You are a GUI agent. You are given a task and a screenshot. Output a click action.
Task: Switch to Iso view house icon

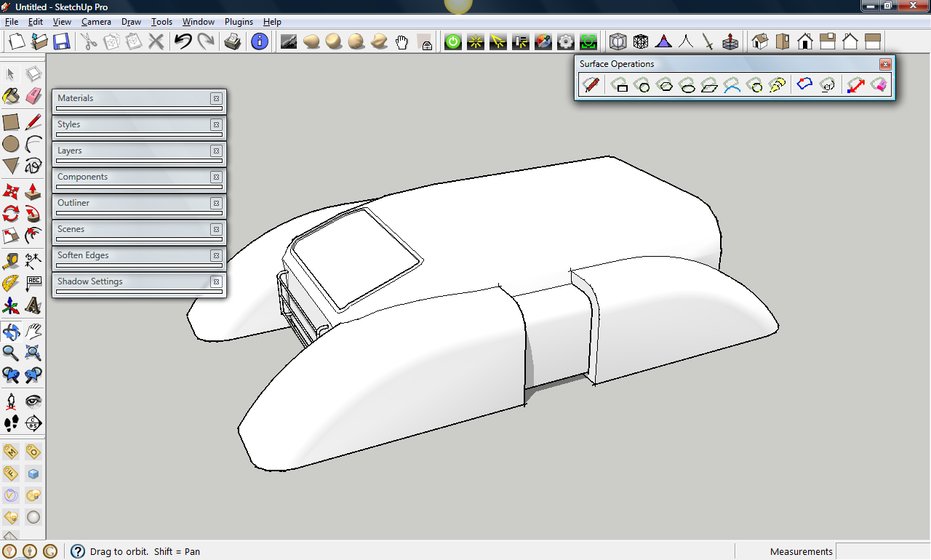[760, 41]
